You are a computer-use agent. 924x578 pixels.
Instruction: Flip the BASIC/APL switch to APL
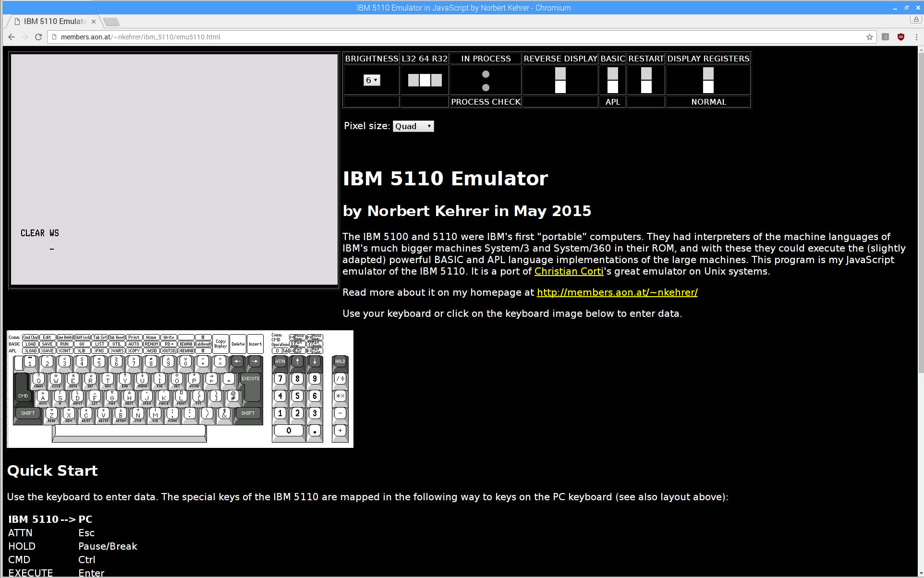[x=612, y=87]
